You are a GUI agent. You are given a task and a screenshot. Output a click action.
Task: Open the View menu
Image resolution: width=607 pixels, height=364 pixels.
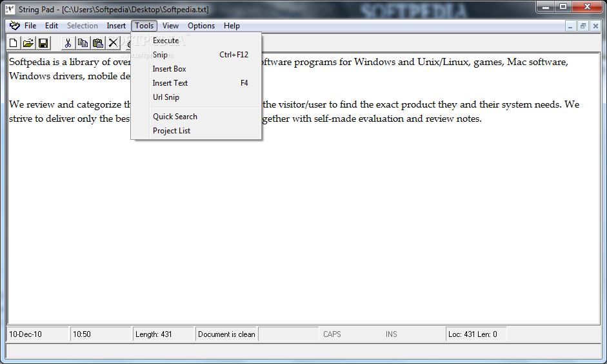[170, 26]
